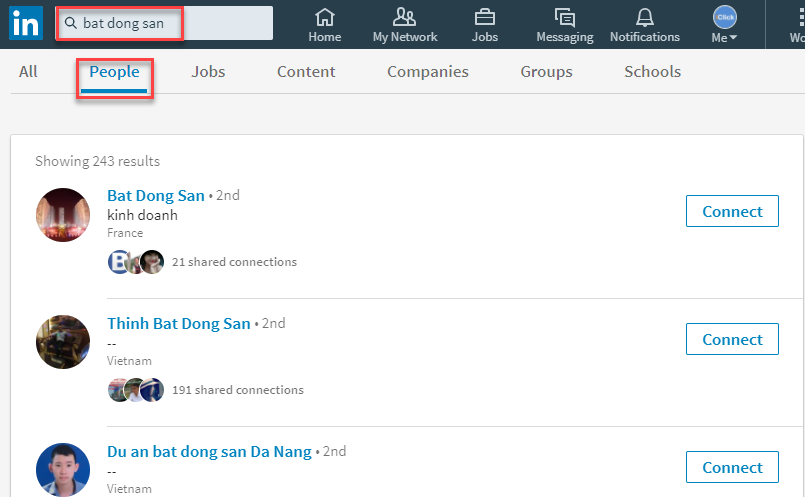Screen dimensions: 805x497
Task: Open the Notifications bell
Action: point(645,25)
